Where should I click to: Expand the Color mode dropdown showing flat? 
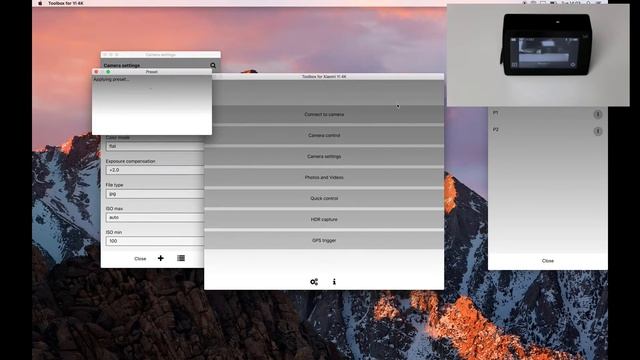pyautogui.click(x=155, y=146)
